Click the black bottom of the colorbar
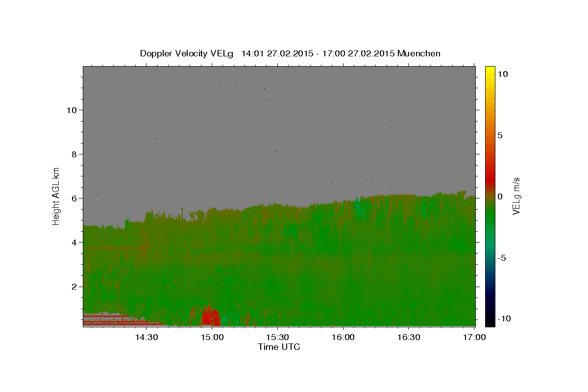This screenshot has width=588, height=392. 490,321
